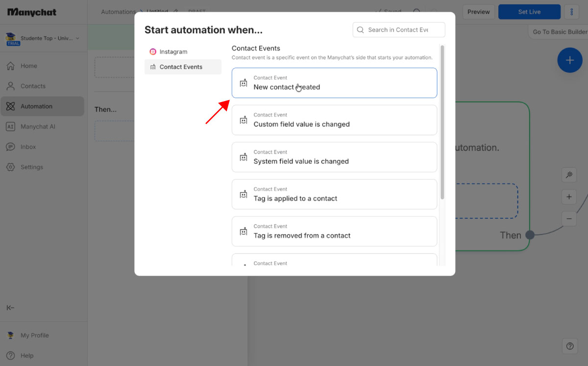Click the Search in Contact Events field

399,30
